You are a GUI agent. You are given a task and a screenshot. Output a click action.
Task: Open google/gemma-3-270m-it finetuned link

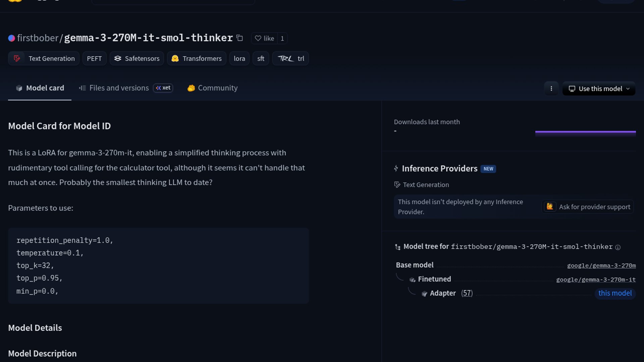(x=596, y=280)
